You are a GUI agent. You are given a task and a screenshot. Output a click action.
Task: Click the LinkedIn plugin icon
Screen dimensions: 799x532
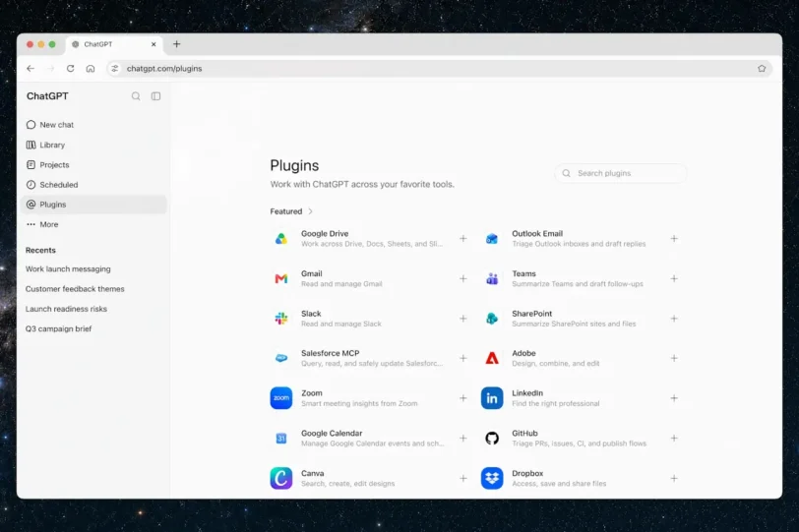(x=492, y=398)
